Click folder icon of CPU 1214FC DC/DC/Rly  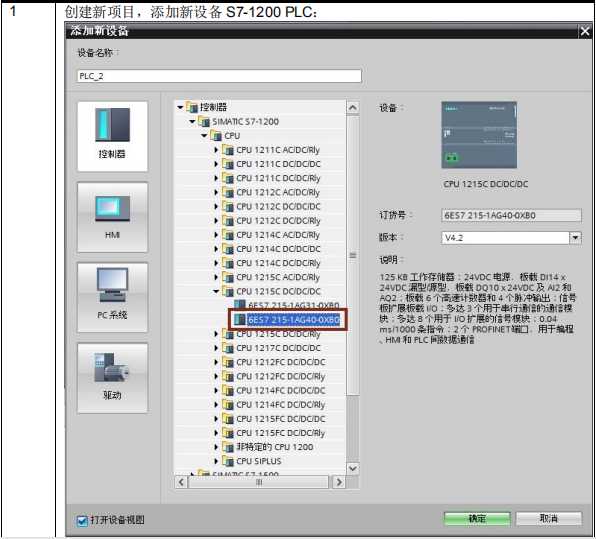pyautogui.click(x=228, y=405)
